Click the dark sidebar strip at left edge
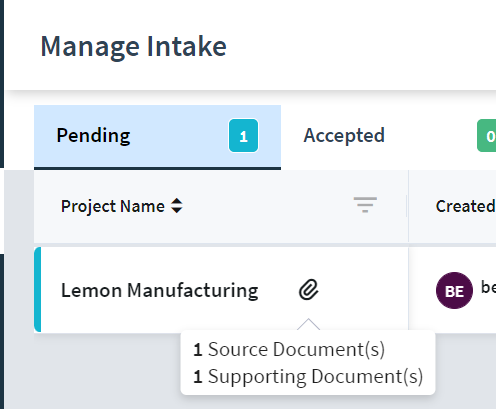This screenshot has height=409, width=496. (x=2, y=83)
